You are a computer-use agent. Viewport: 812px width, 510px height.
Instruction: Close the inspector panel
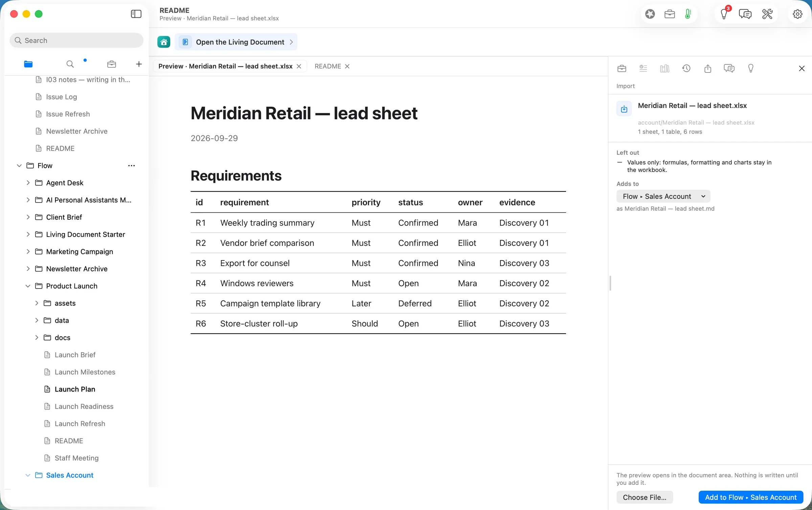point(802,68)
